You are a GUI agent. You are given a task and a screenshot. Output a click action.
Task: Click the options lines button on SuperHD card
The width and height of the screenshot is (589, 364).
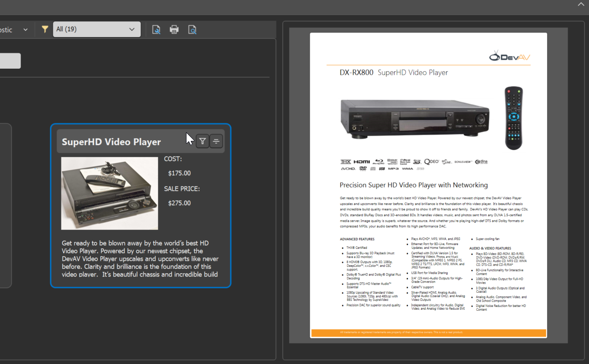pos(216,141)
